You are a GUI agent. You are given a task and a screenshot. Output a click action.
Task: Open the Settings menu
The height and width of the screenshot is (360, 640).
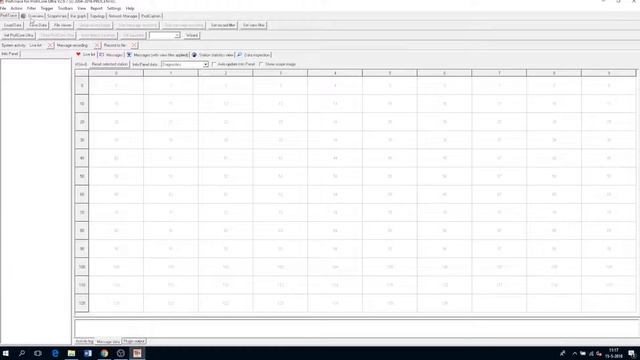coord(114,8)
